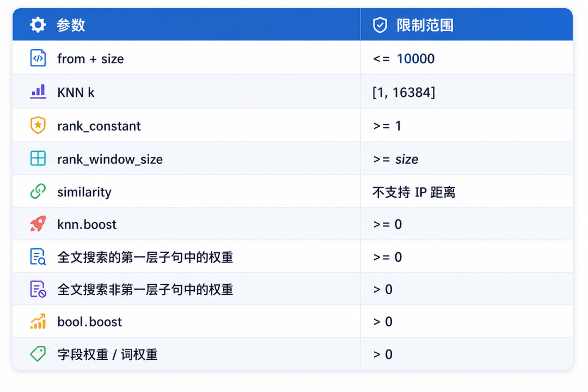The width and height of the screenshot is (588, 392).
Task: Click the rank_window_size parameter name
Action: point(110,159)
